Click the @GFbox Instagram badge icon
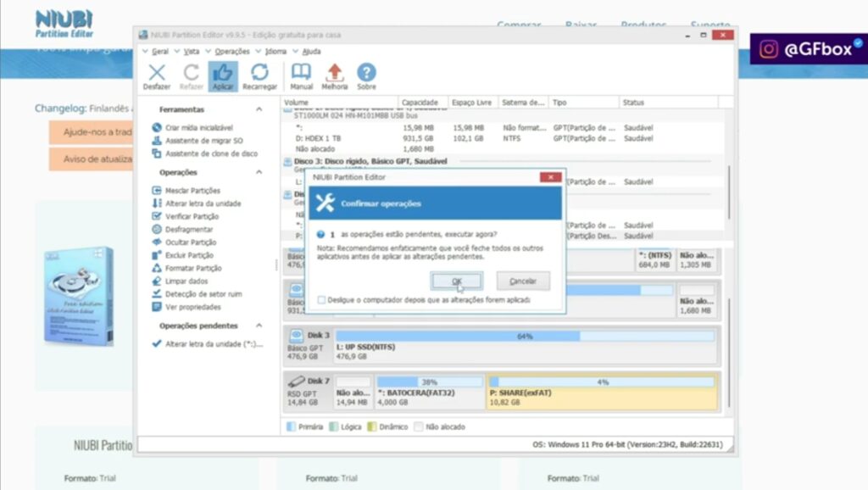 click(x=768, y=49)
